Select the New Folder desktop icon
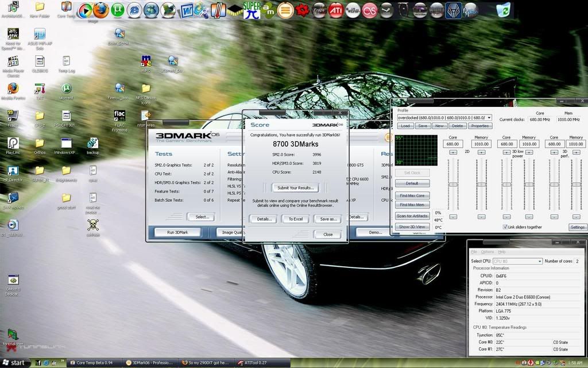 click(x=40, y=9)
